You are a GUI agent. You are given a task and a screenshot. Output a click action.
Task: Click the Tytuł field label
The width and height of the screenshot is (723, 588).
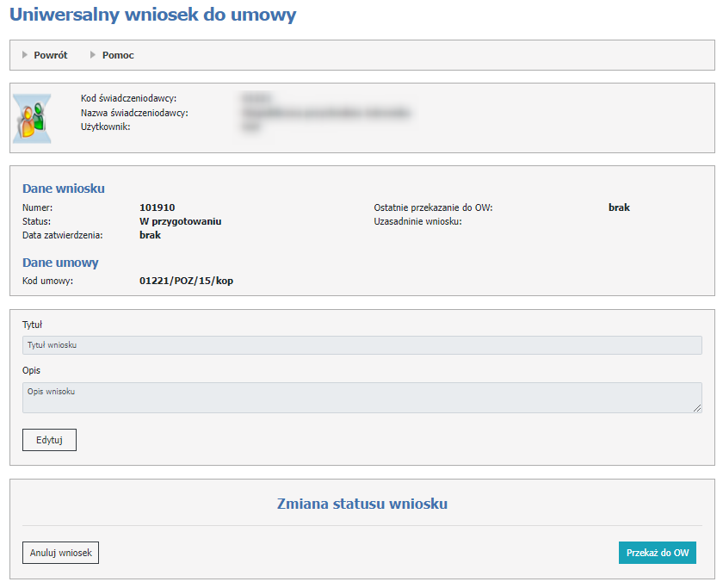tap(32, 325)
